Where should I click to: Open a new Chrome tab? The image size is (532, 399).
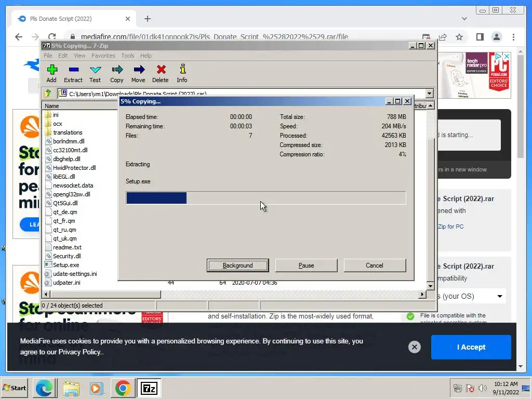point(147,19)
